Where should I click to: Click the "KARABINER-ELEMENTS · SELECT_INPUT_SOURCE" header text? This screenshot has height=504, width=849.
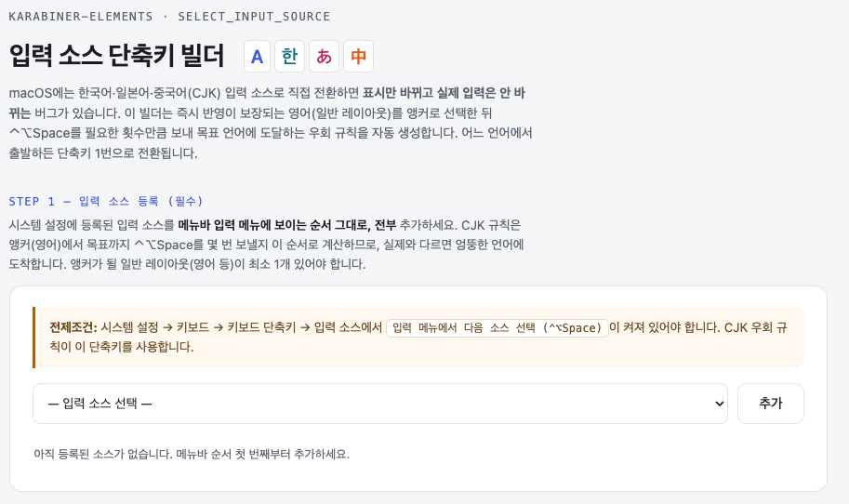tap(169, 16)
